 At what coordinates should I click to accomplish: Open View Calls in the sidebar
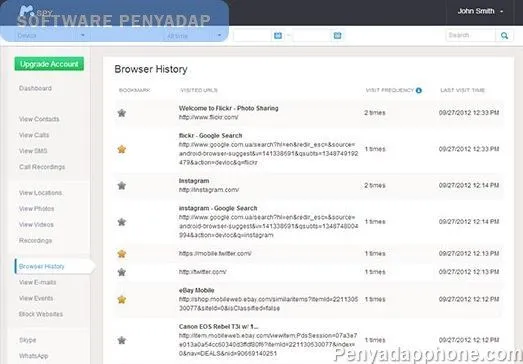pos(34,135)
